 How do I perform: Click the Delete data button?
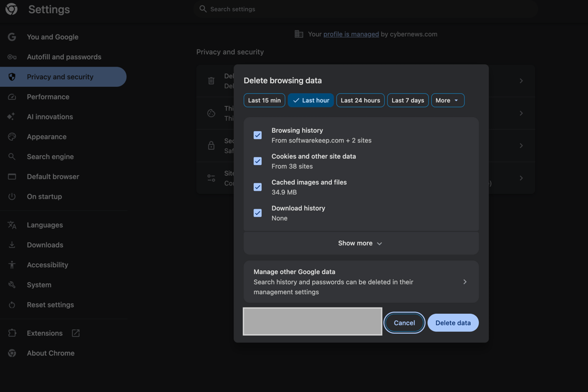(x=453, y=323)
